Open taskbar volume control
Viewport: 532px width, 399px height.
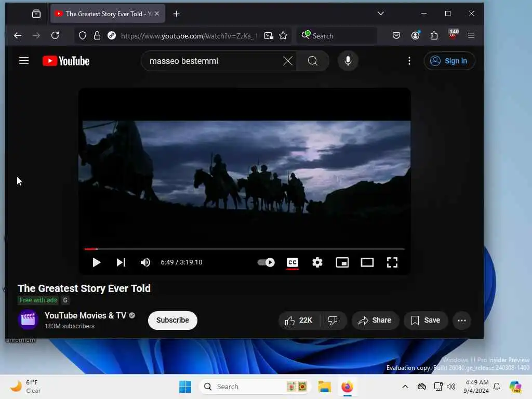point(451,387)
